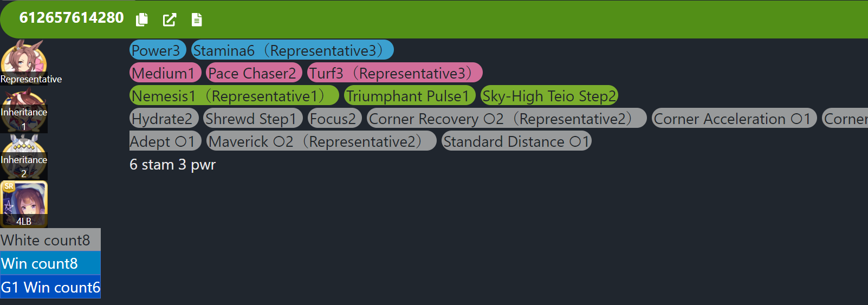Select the Inheritance 2 character icon

pyautogui.click(x=24, y=157)
